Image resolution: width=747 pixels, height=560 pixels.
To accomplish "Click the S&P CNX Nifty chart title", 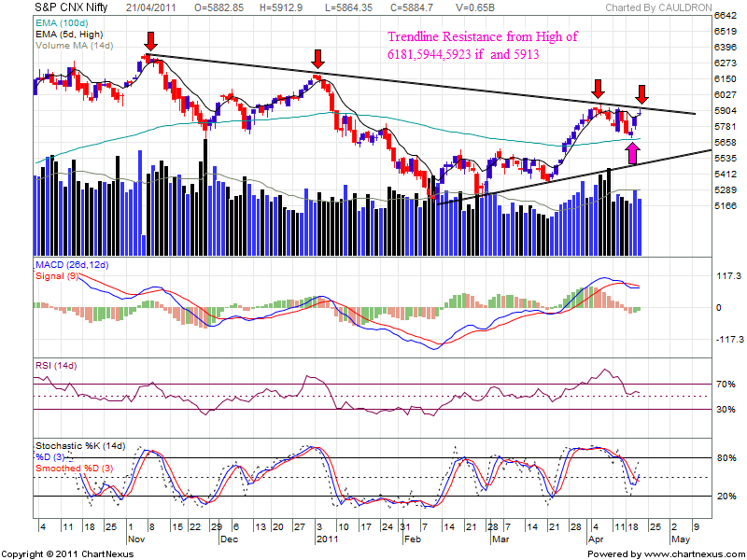I will 59,8.
